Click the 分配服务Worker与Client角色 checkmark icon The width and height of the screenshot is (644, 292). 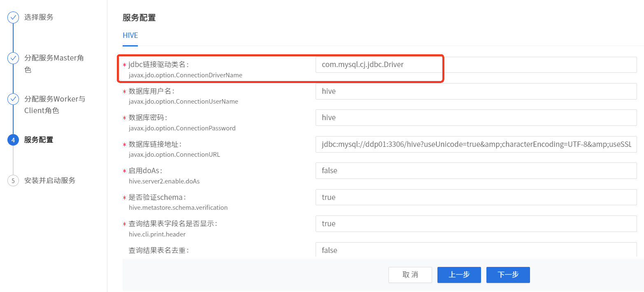tap(13, 99)
